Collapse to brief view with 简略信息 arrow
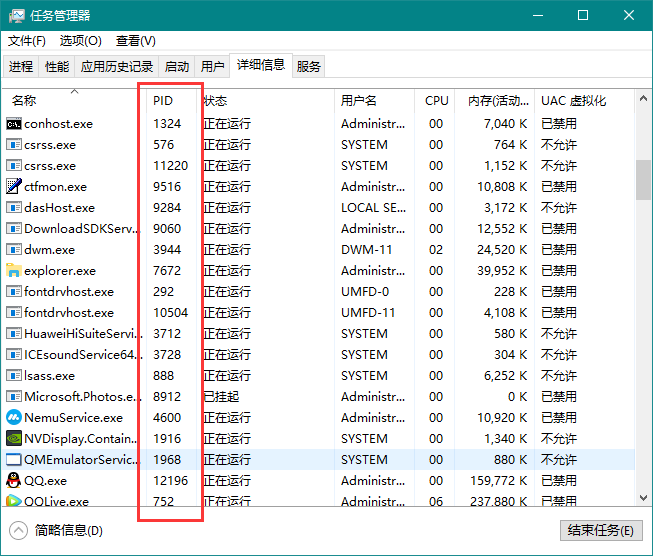Viewport: 653px width, 556px height. pyautogui.click(x=19, y=530)
